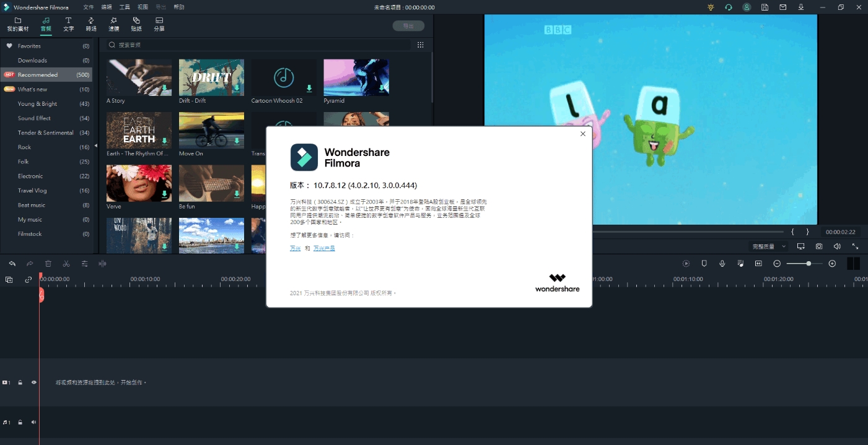Download the Drift - Drift track

pyautogui.click(x=237, y=89)
